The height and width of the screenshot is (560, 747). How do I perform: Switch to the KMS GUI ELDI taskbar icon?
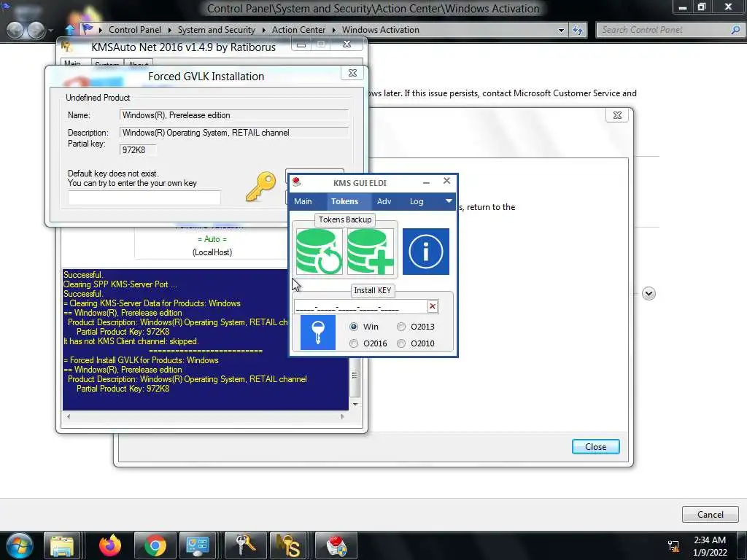[x=336, y=545]
